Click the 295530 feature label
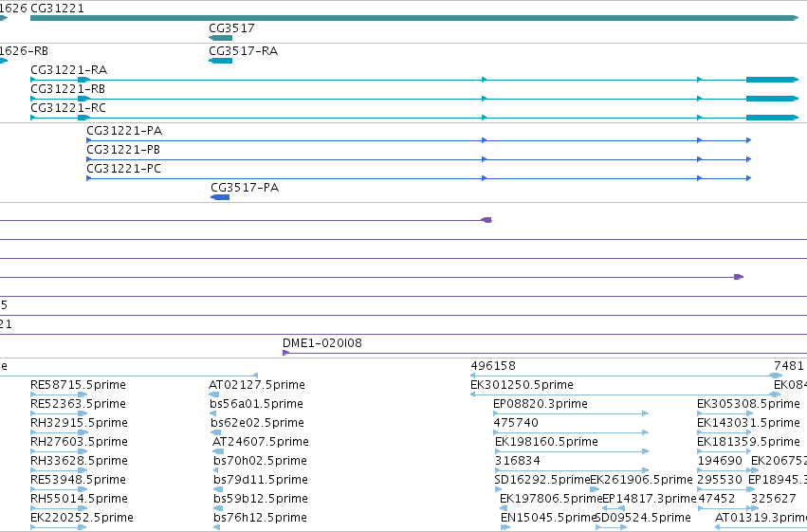Screen dimensions: 807x532 coord(720,480)
